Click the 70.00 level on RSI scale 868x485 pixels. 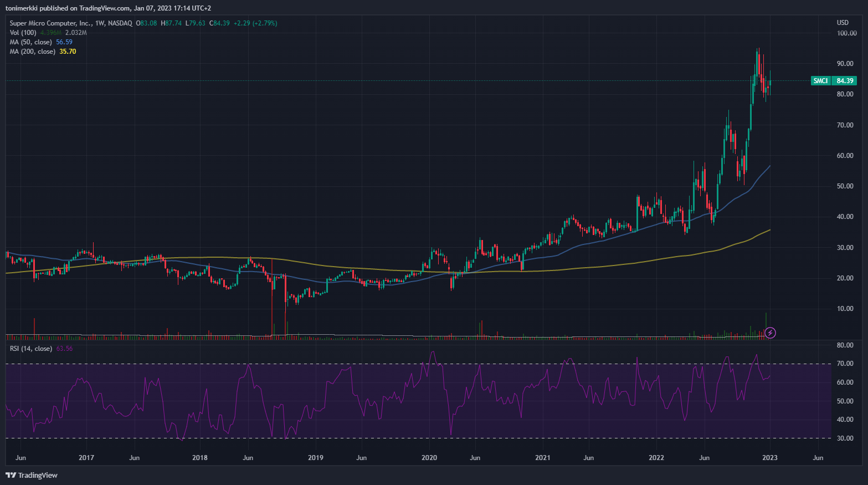845,364
